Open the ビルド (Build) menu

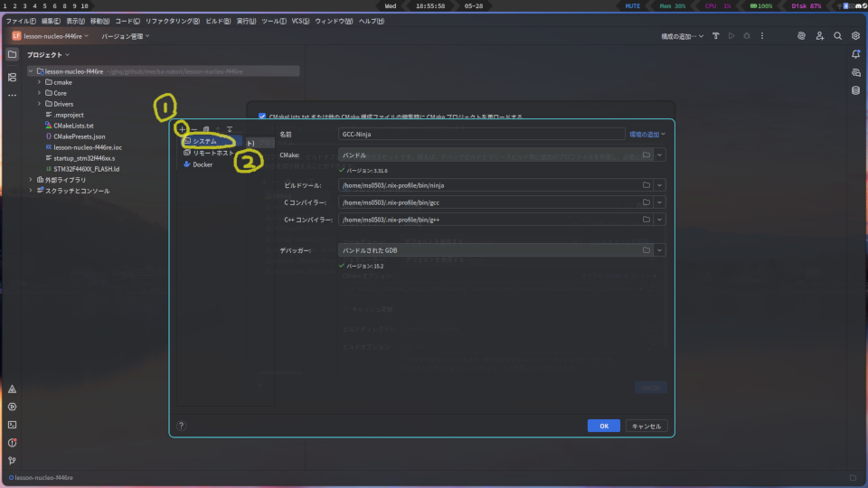(218, 20)
